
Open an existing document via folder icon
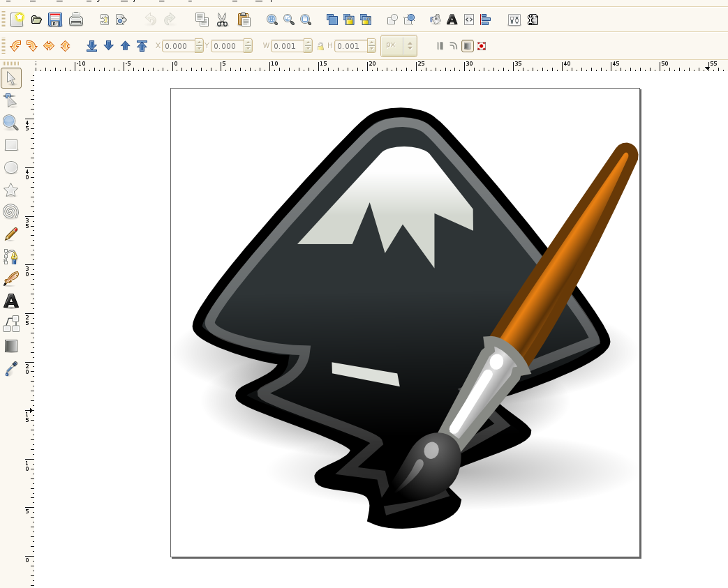point(36,20)
